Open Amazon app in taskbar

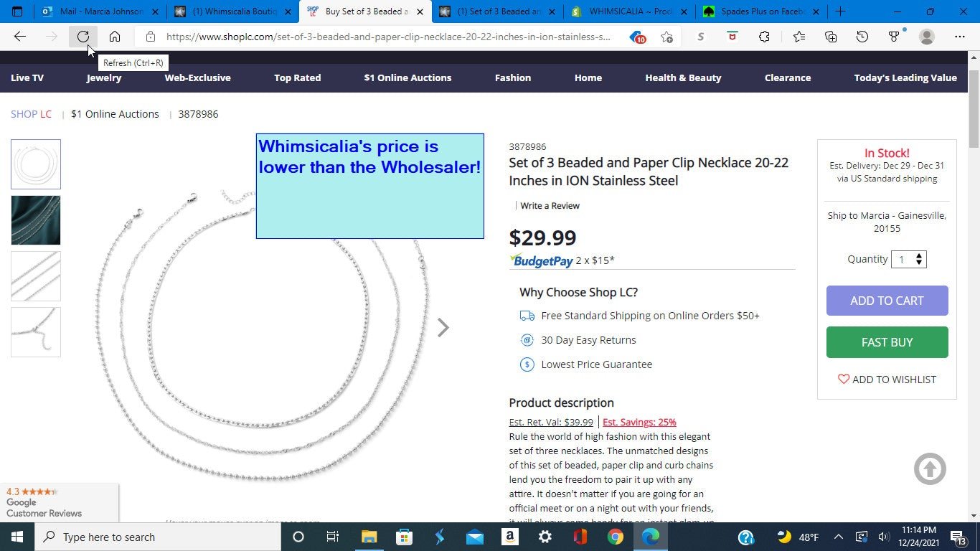(509, 537)
